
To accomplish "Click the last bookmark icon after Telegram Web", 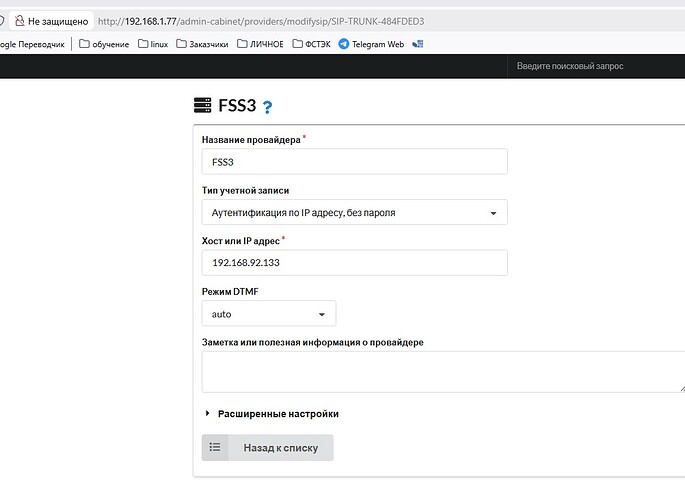I will pyautogui.click(x=418, y=44).
